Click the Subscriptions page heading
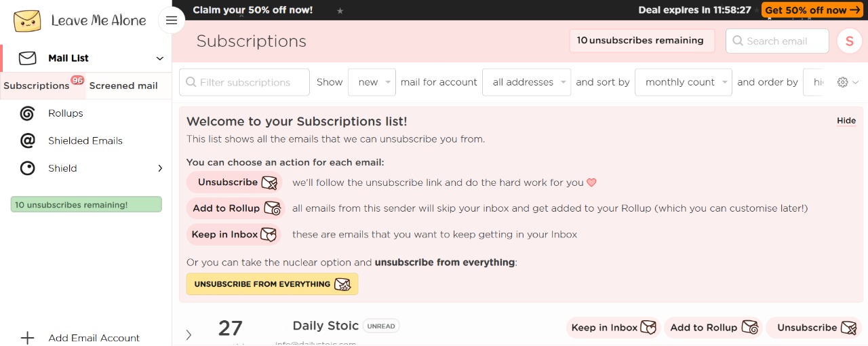The width and height of the screenshot is (868, 346). (x=252, y=41)
